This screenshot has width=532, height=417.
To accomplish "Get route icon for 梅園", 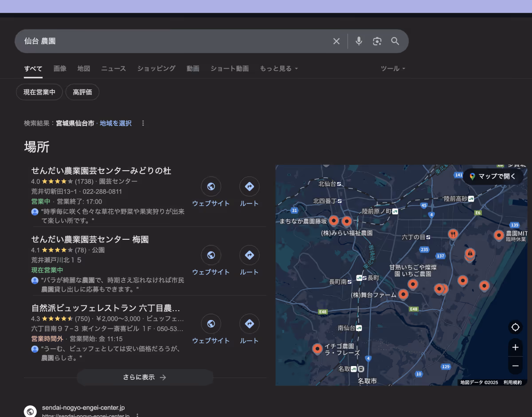I will click(249, 255).
